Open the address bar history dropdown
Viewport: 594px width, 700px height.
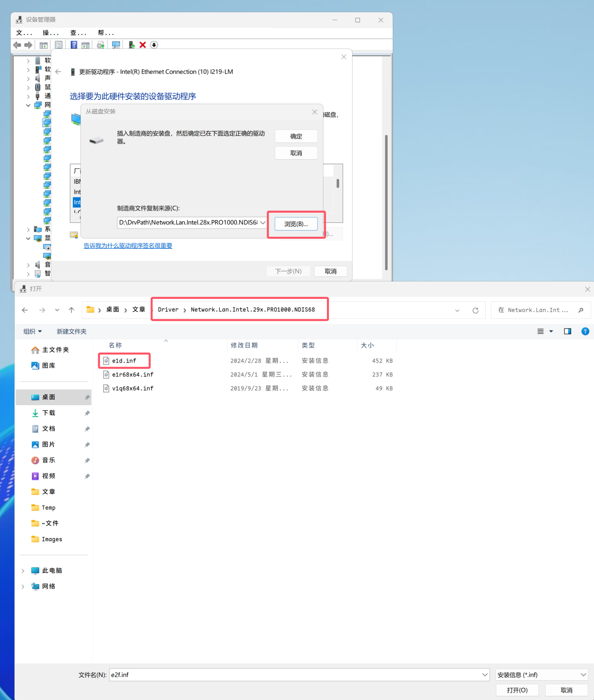click(457, 310)
